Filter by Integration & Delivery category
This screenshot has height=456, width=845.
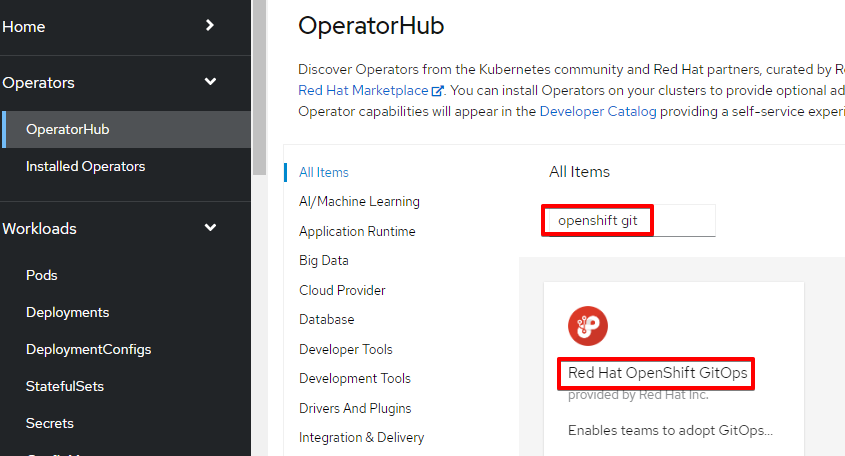pyautogui.click(x=361, y=437)
